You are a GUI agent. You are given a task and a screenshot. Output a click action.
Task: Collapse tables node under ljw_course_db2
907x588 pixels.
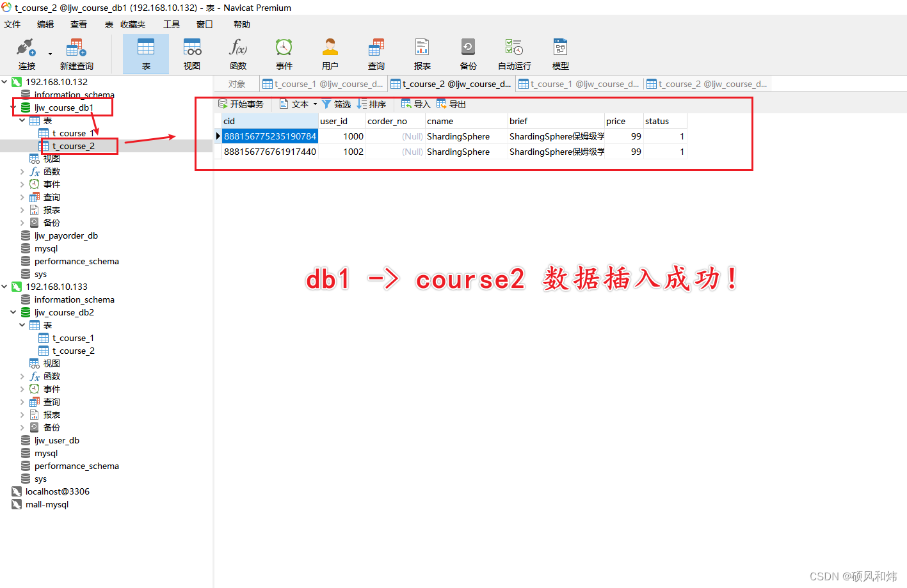[x=22, y=325]
